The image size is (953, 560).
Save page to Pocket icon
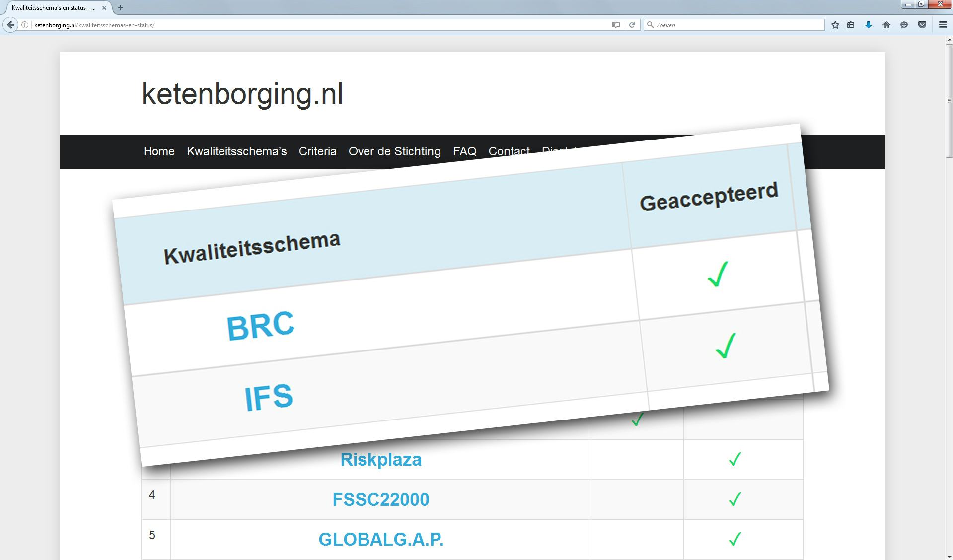click(x=922, y=25)
